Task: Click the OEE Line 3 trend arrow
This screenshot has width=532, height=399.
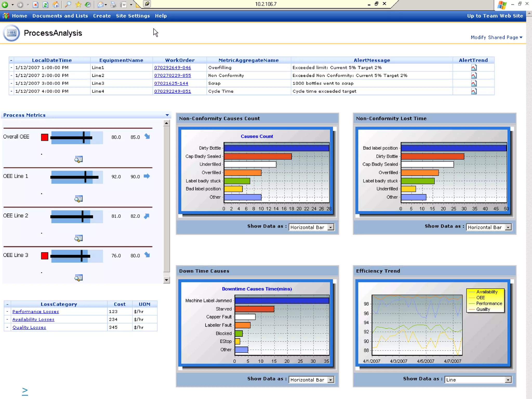Action: [x=147, y=255]
